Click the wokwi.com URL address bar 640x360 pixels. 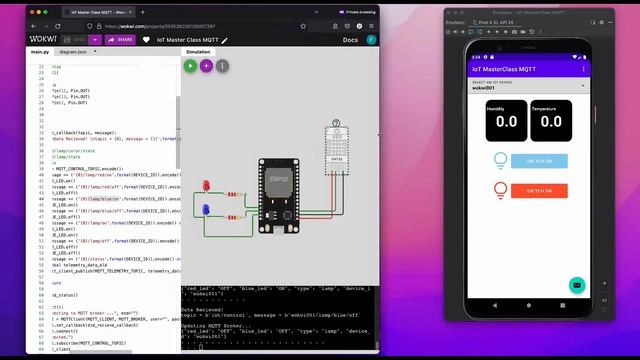click(x=196, y=26)
